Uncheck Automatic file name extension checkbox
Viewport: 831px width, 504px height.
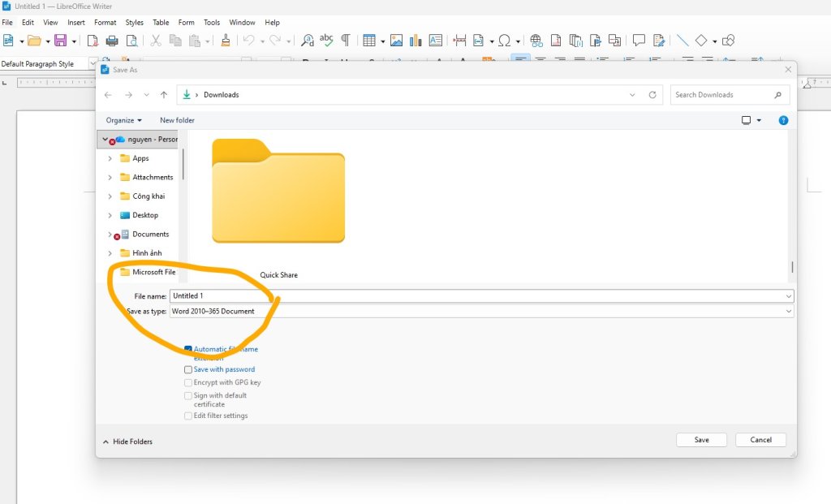coord(188,349)
